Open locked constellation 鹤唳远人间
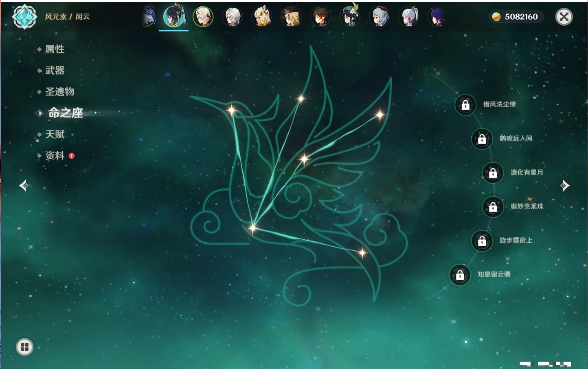This screenshot has height=369, width=588. (x=482, y=139)
